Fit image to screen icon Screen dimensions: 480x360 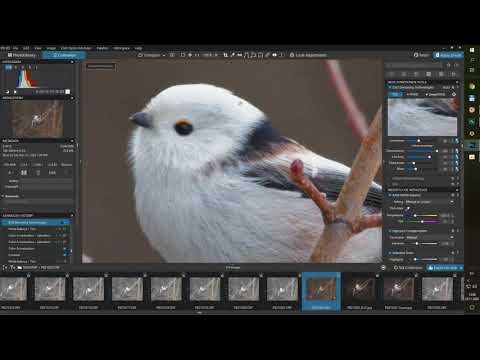click(x=183, y=55)
